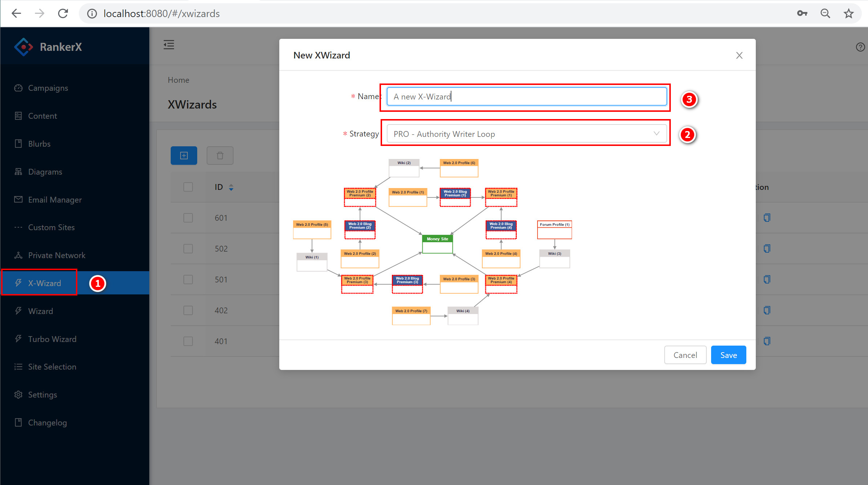The height and width of the screenshot is (485, 868).
Task: Go to Turbo Wizard menu item
Action: click(x=52, y=339)
